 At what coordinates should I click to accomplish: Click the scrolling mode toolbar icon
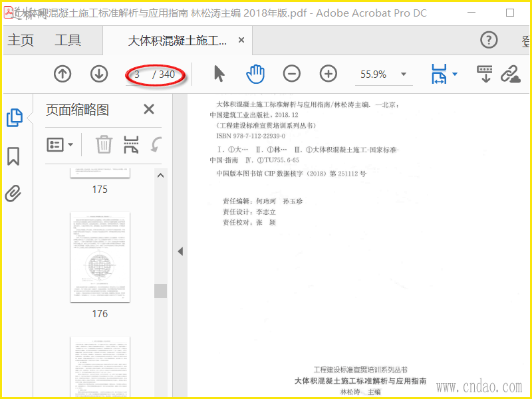[x=485, y=74]
